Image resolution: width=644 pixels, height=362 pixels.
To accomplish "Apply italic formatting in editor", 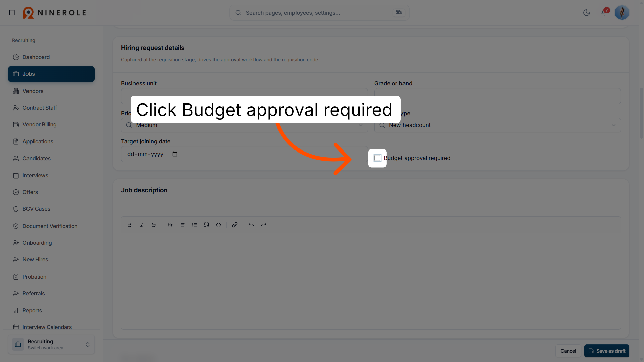I will coord(142,225).
